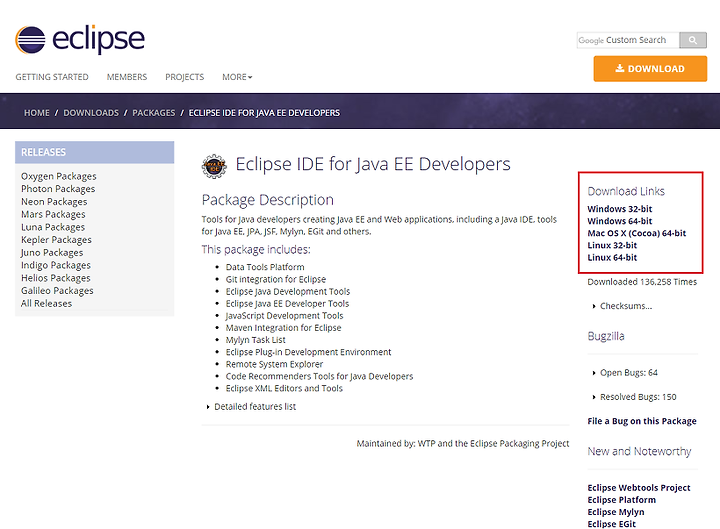This screenshot has height=529, width=720.
Task: Open the MEMBERS menu item
Action: (127, 77)
